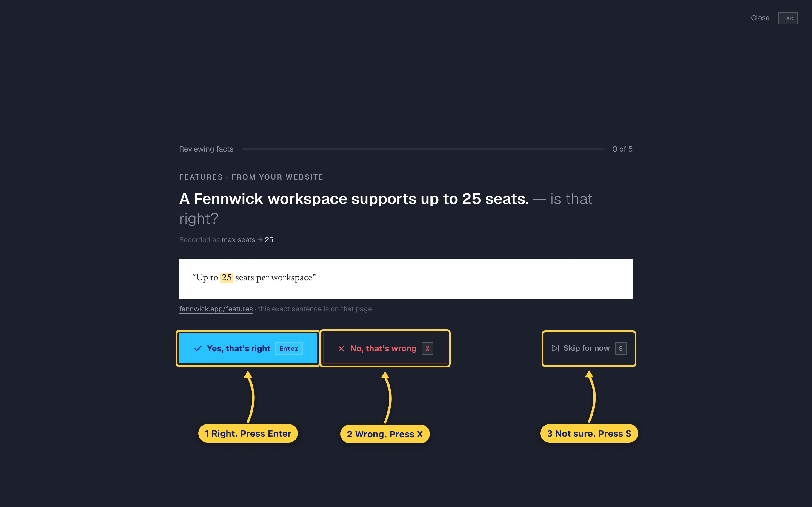The height and width of the screenshot is (507, 812).
Task: Reject with No, that's wrong
Action: [385, 348]
